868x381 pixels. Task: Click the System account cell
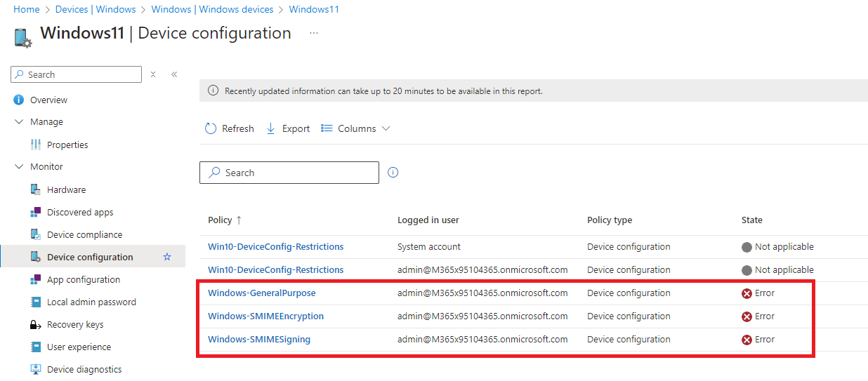429,247
